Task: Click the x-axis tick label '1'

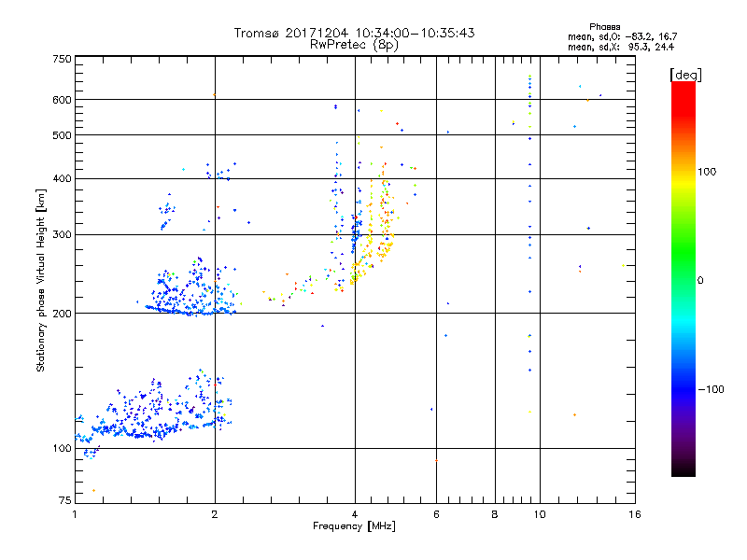Action: [x=75, y=514]
